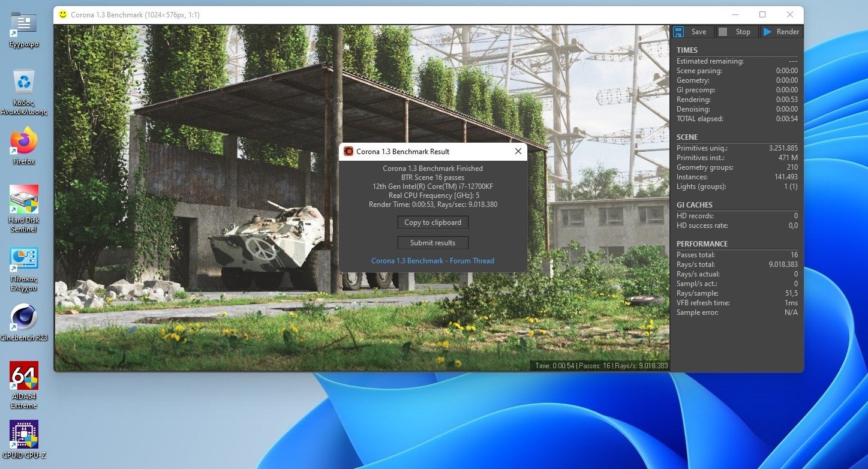Click the TIMES section header

pos(687,50)
